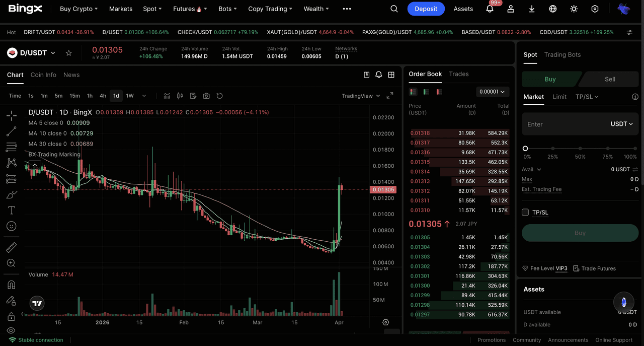
Task: Add D/USDT to favorites with star
Action: [x=69, y=53]
